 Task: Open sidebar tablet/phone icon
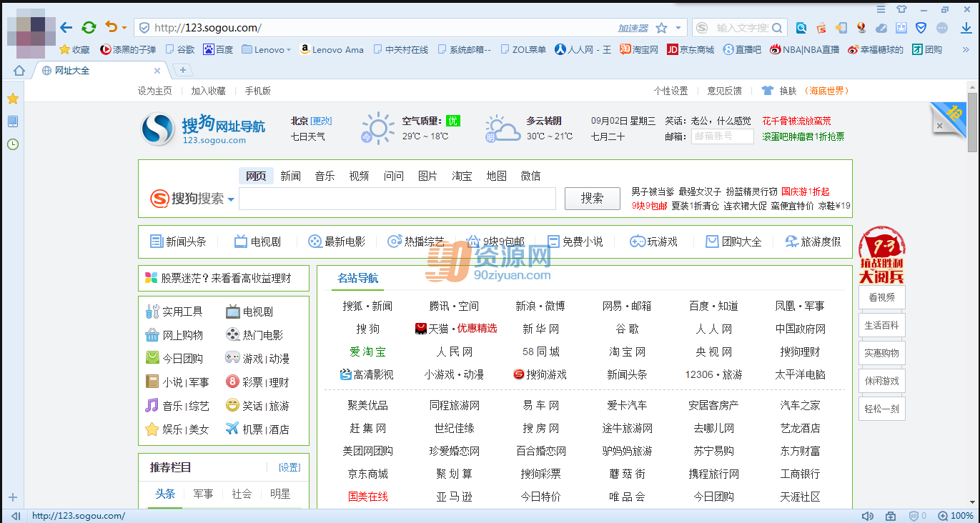point(12,121)
